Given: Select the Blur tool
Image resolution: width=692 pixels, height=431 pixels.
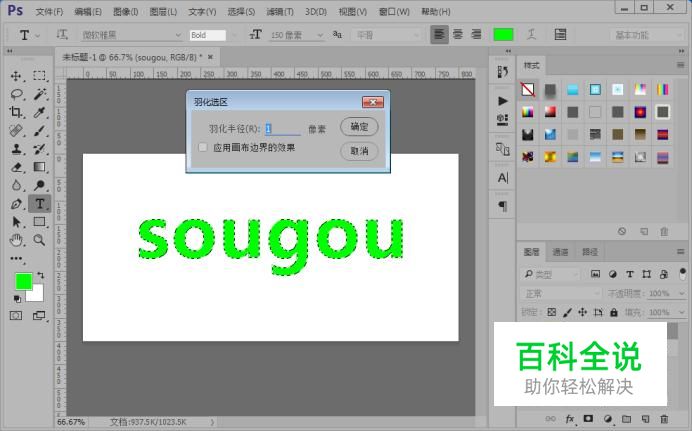Looking at the screenshot, I should pos(16,185).
